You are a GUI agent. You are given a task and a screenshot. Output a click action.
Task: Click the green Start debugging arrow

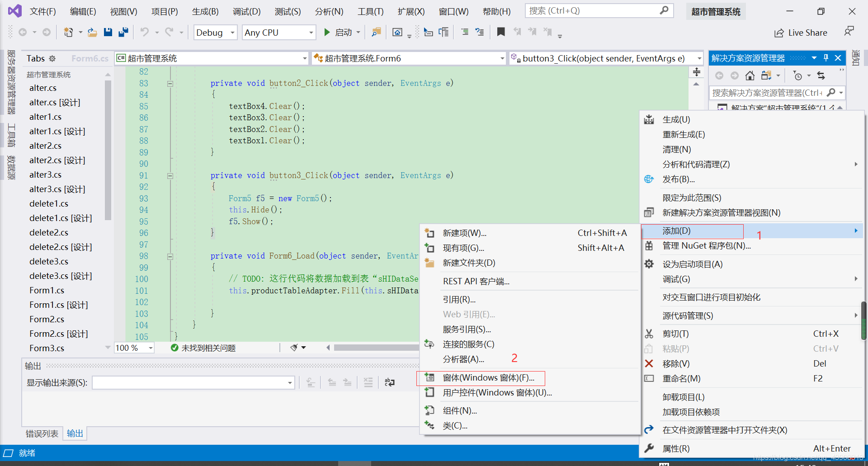tap(327, 32)
